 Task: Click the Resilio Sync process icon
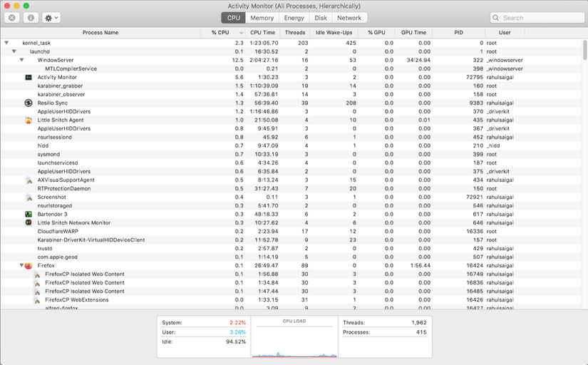pos(29,103)
